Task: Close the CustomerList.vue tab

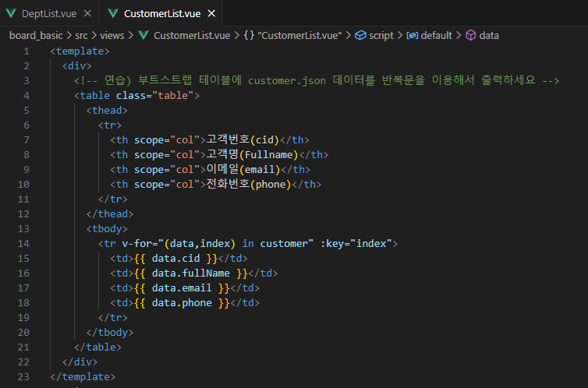Action: click(211, 13)
